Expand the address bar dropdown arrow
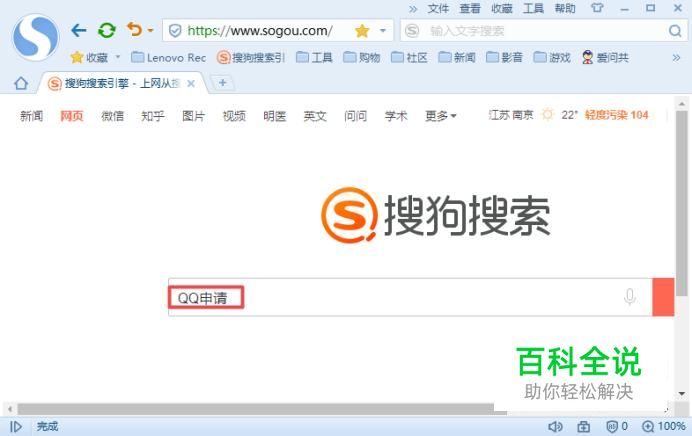This screenshot has height=436, width=692. tap(383, 31)
